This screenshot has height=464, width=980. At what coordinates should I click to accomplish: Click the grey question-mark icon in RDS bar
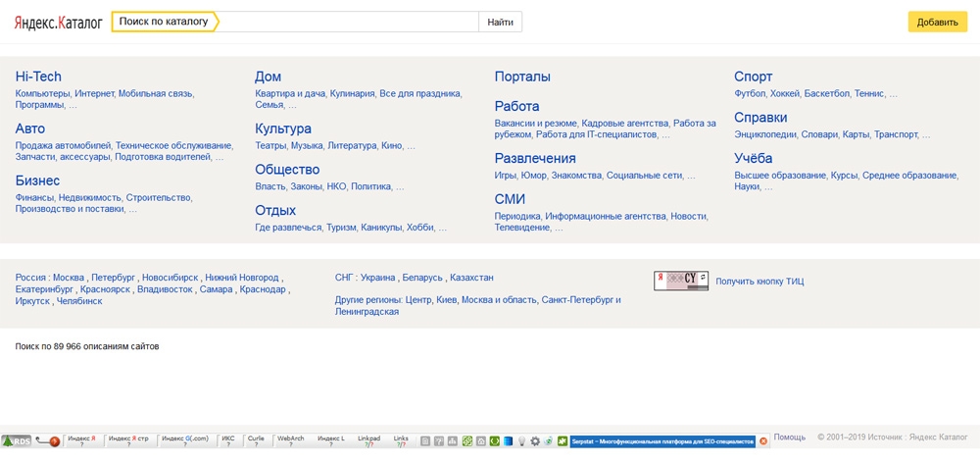coord(439,440)
